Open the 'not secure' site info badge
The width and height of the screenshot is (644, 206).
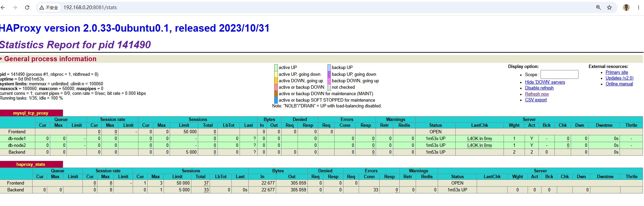[x=49, y=7]
